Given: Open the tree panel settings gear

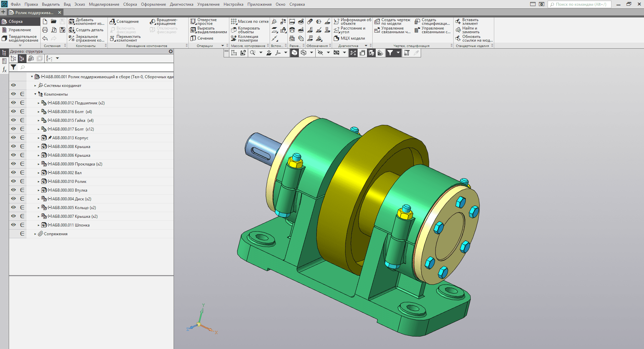Looking at the screenshot, I should point(171,51).
